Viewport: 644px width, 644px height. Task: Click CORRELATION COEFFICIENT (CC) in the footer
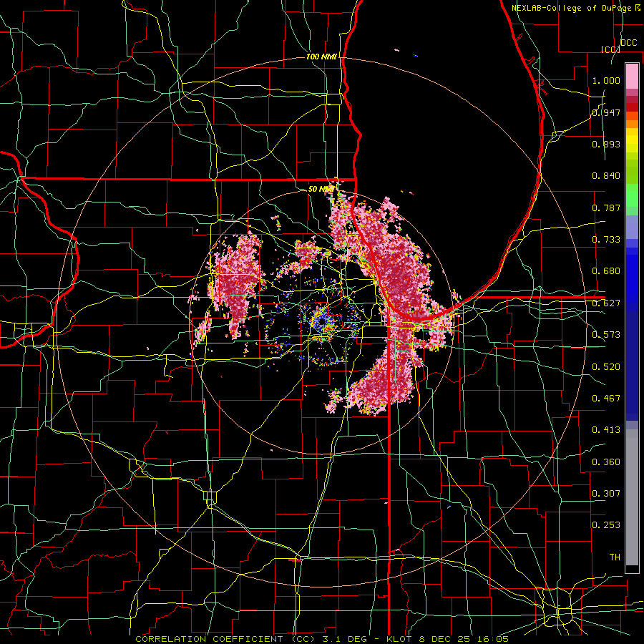click(225, 639)
